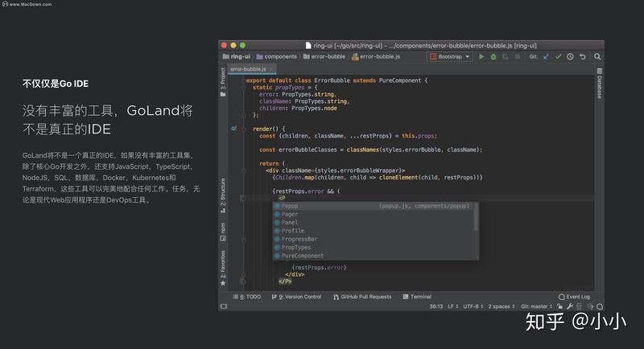This screenshot has width=644, height=349.
Task: Click the error-bubble folder breadcrumb
Action: [x=324, y=56]
